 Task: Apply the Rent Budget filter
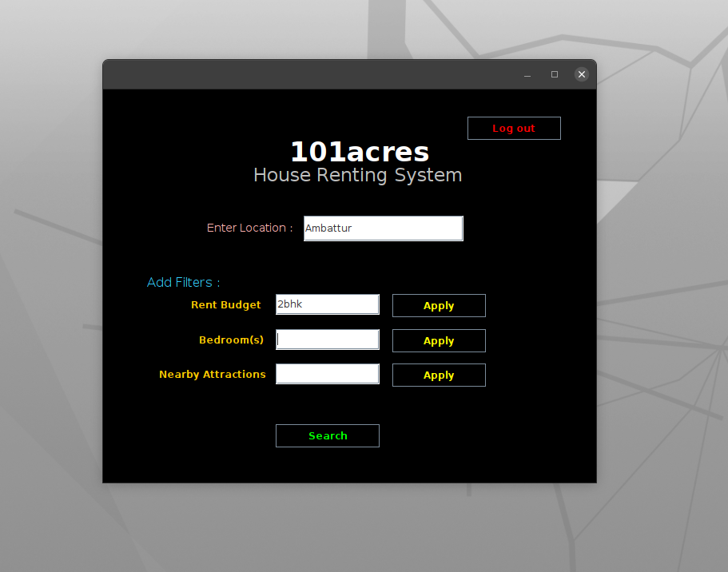pyautogui.click(x=438, y=305)
